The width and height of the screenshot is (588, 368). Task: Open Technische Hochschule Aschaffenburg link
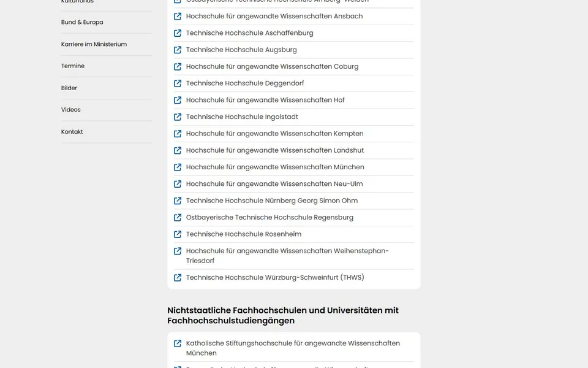coord(249,33)
